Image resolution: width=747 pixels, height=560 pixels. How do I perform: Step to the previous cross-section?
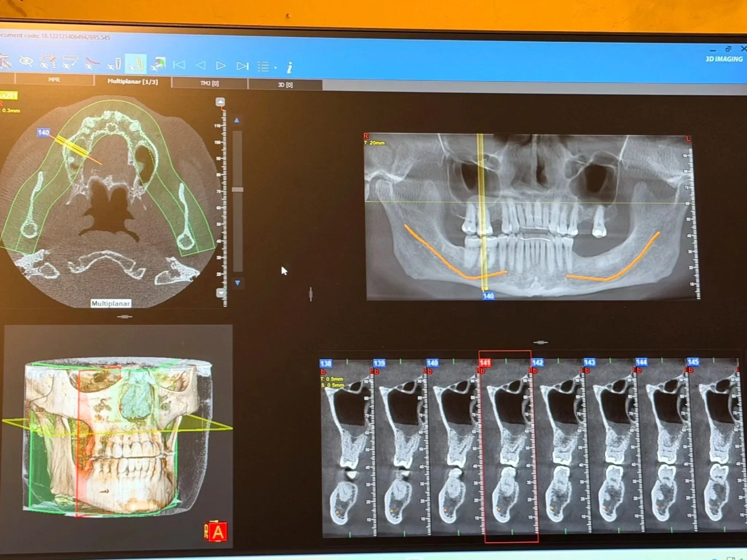[200, 66]
